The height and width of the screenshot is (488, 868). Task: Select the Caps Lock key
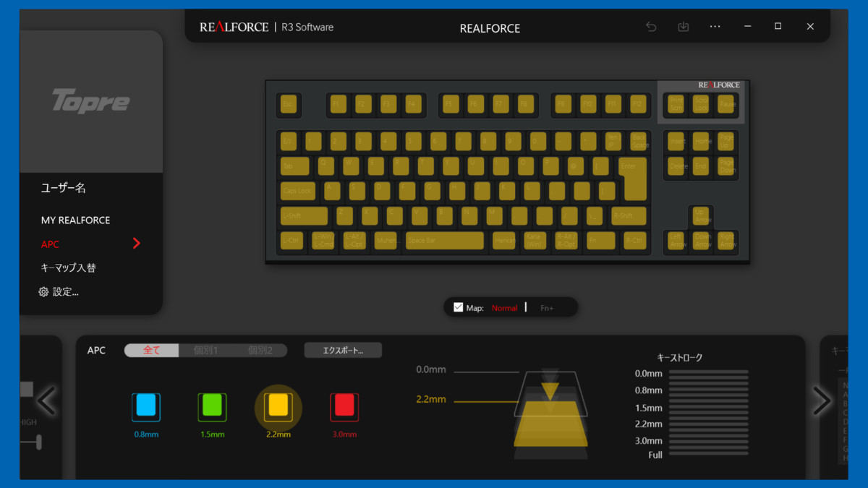(x=298, y=191)
